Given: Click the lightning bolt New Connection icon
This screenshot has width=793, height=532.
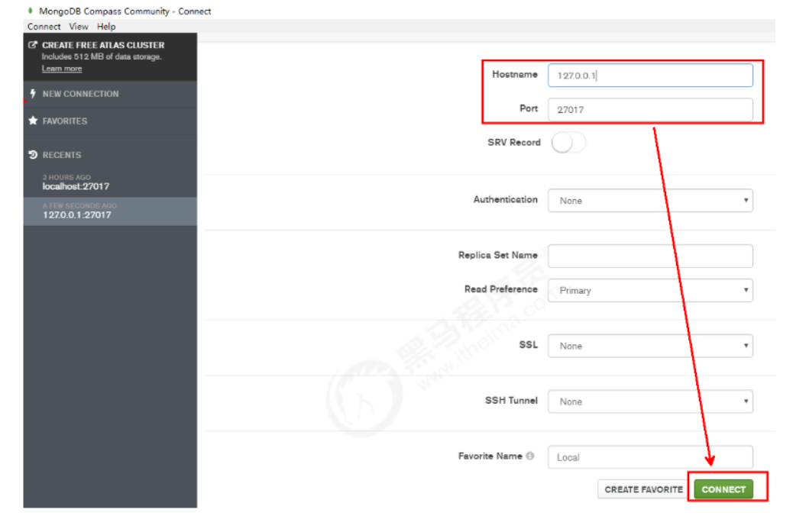Looking at the screenshot, I should [33, 93].
